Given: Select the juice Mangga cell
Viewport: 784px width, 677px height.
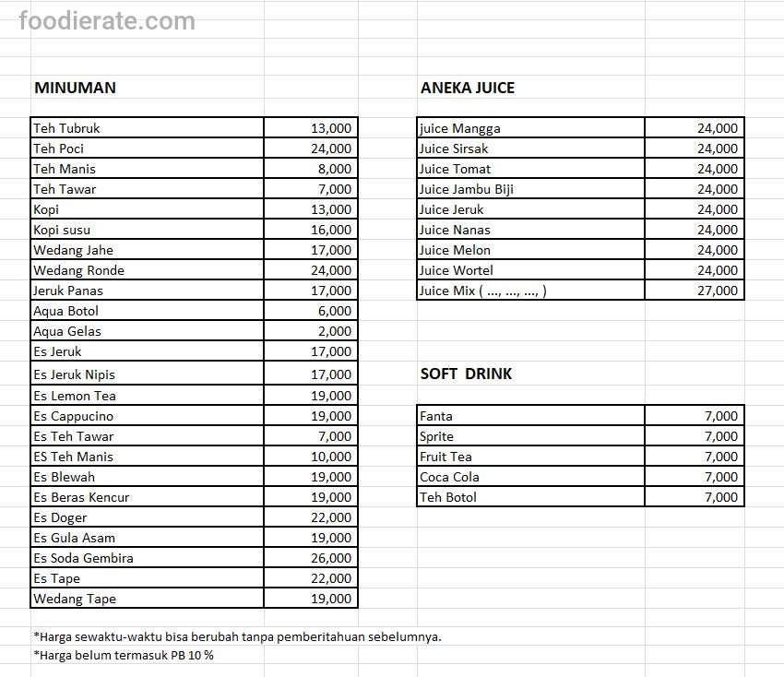Looking at the screenshot, I should click(530, 128).
